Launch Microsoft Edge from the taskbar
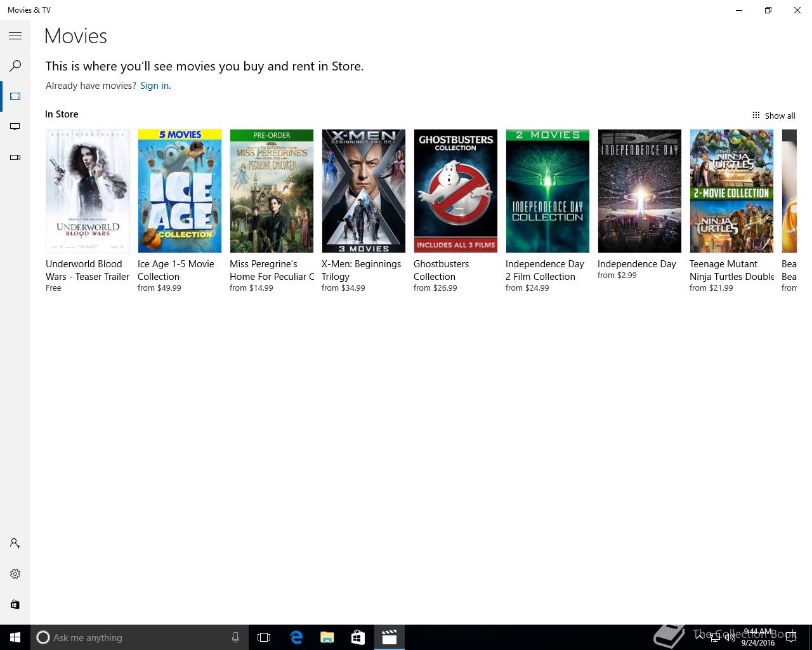This screenshot has width=812, height=650. tap(296, 637)
